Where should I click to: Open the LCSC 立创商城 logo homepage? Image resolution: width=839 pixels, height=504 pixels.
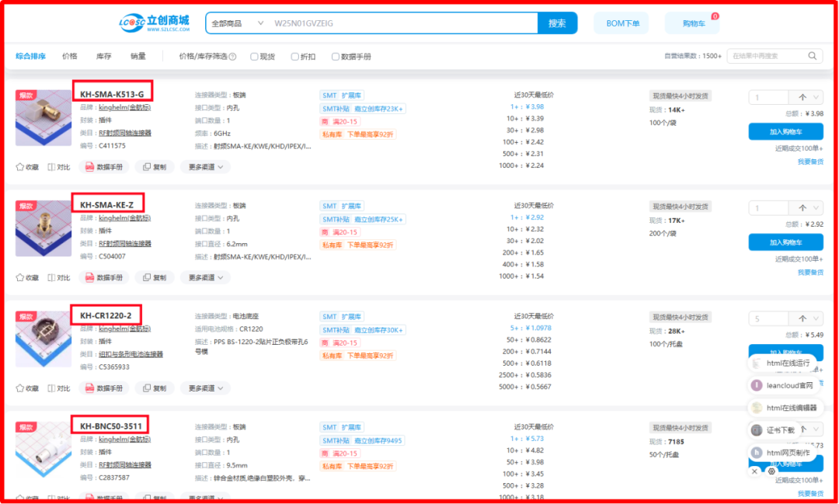[x=155, y=23]
